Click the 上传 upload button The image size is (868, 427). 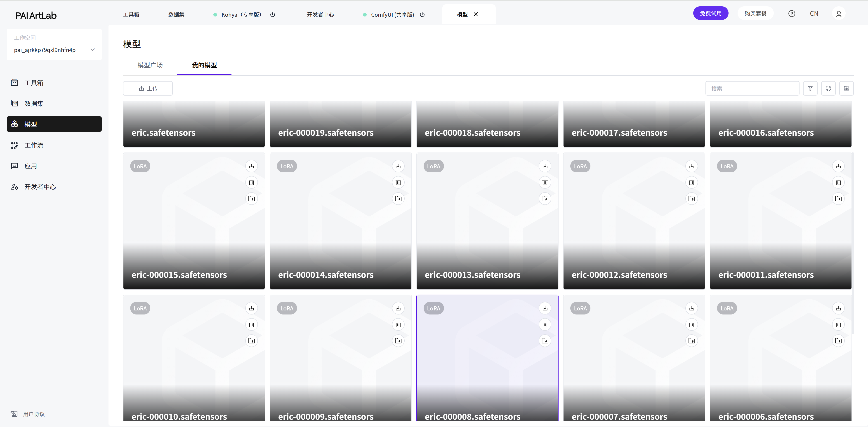(x=148, y=88)
